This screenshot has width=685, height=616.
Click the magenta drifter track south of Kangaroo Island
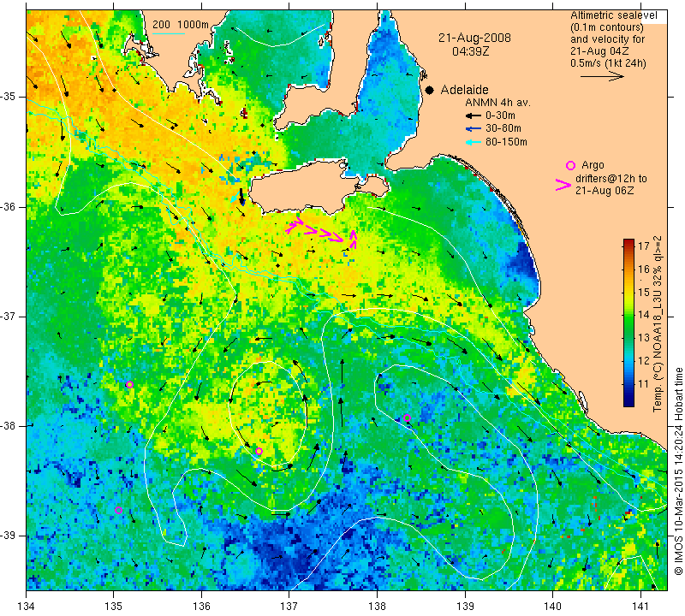pyautogui.click(x=322, y=231)
